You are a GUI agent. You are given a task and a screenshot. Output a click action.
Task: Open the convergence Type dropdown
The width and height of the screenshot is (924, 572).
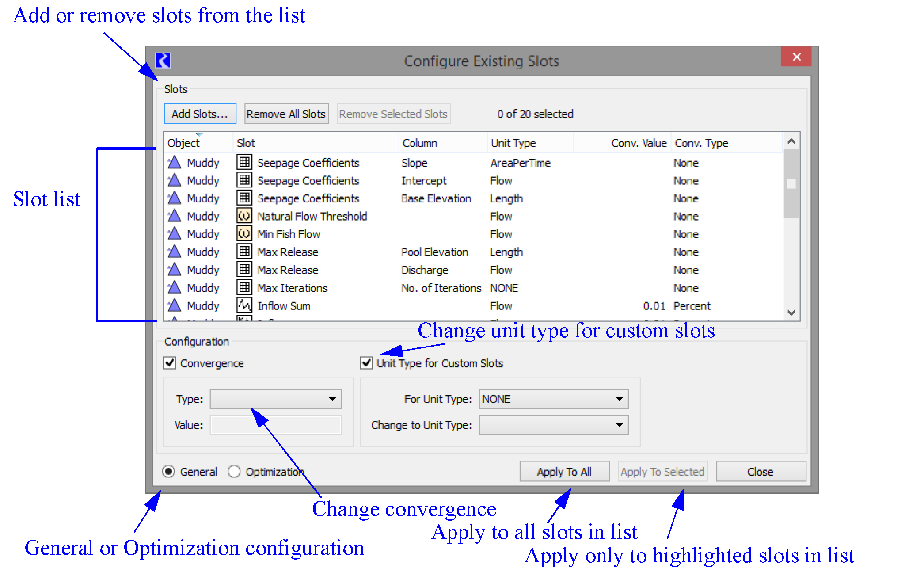tap(276, 399)
